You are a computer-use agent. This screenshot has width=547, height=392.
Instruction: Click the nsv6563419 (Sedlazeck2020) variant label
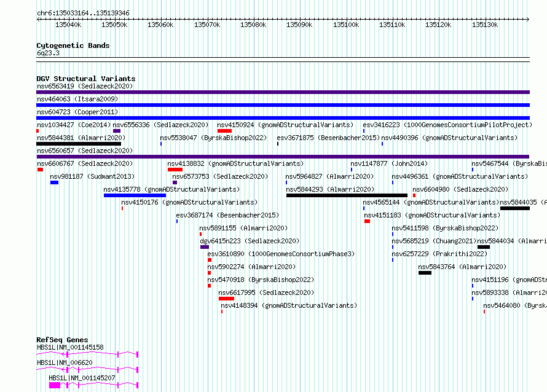coord(85,86)
